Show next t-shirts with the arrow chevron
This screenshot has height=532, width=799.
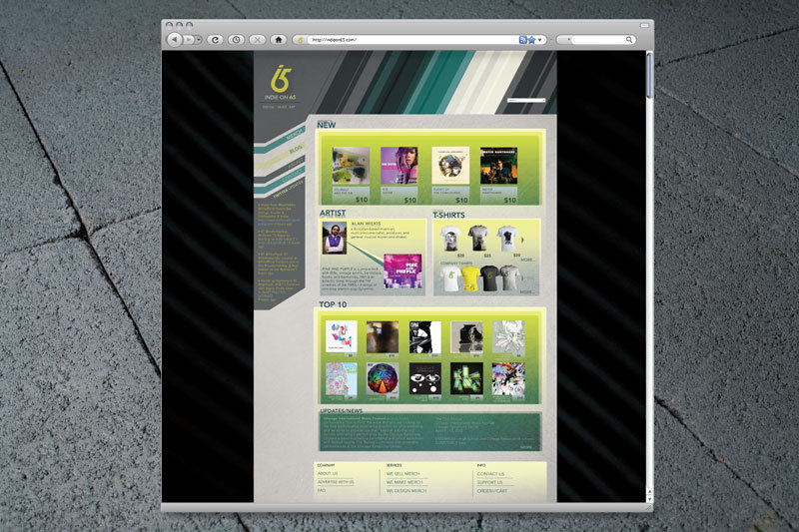point(522,240)
